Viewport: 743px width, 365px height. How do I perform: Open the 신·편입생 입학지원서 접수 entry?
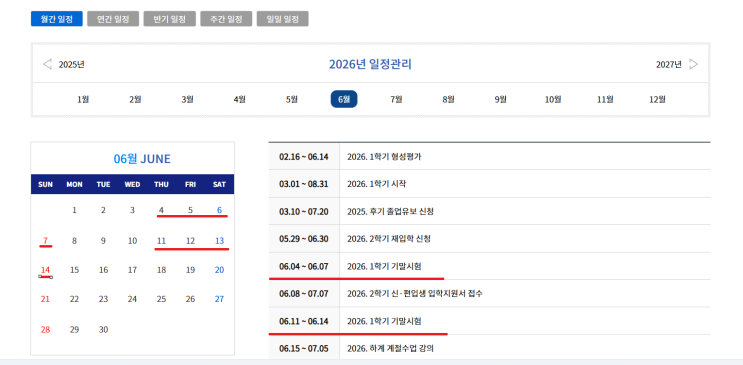pos(415,294)
